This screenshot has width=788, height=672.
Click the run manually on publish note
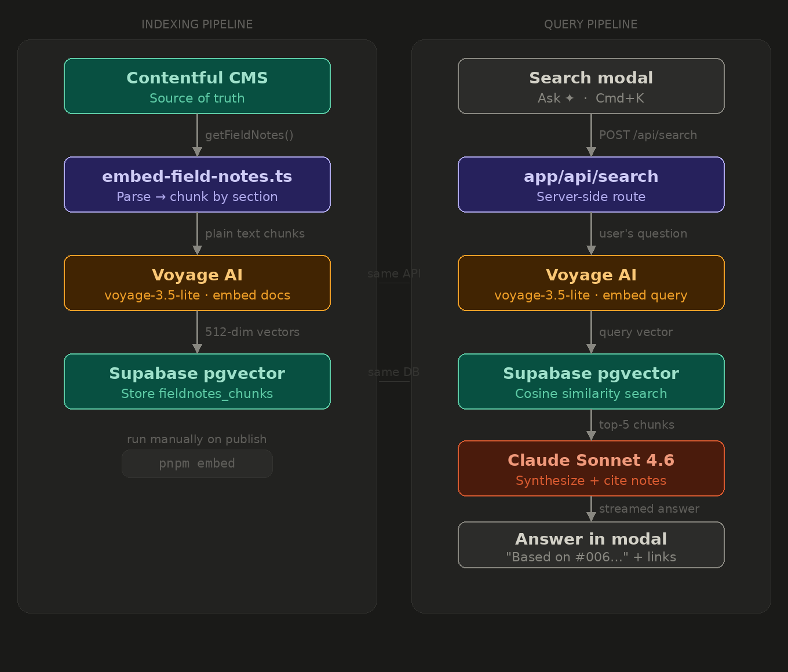(197, 439)
